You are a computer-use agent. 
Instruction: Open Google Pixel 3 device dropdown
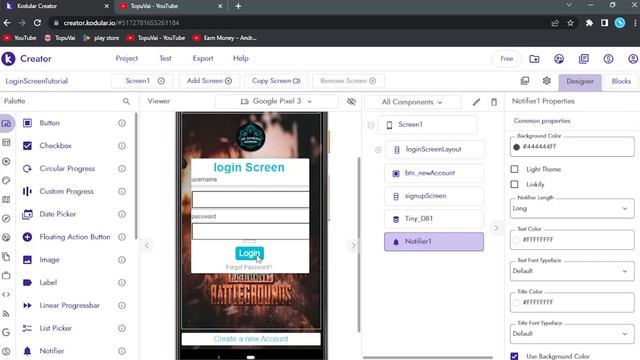pyautogui.click(x=276, y=101)
